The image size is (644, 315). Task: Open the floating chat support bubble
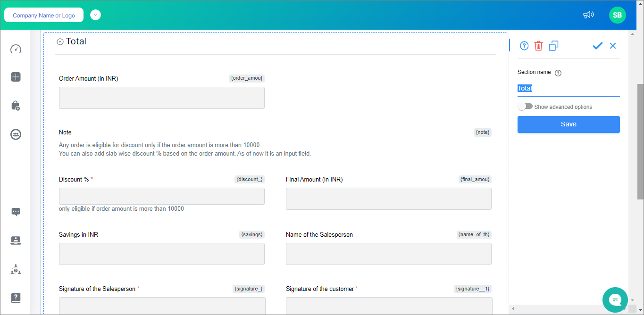point(615,300)
